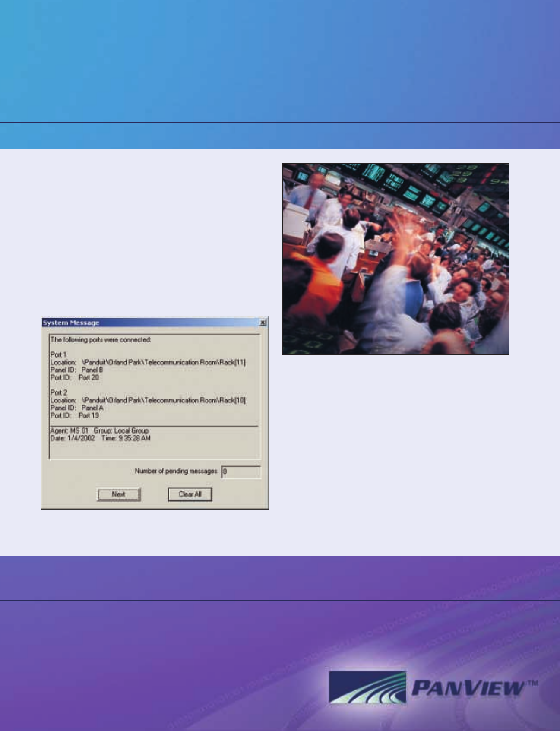560x731 pixels.
Task: Click the Number of pending messages field
Action: 241,472
